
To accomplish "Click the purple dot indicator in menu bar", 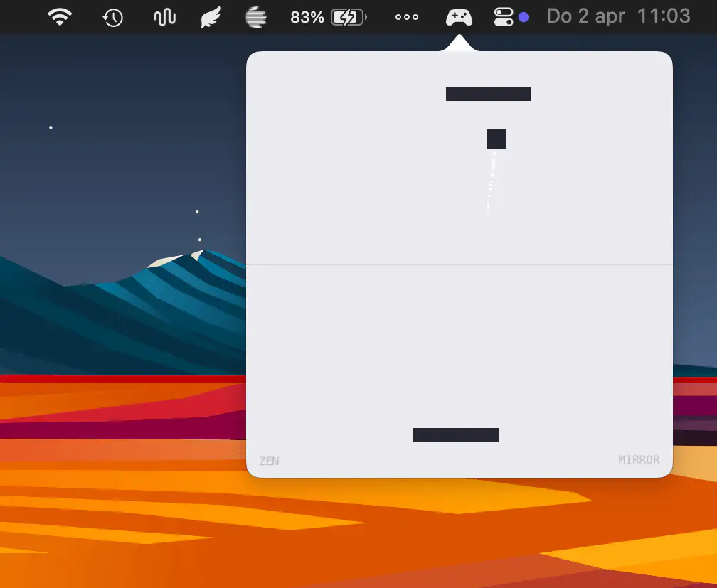I will click(x=524, y=17).
